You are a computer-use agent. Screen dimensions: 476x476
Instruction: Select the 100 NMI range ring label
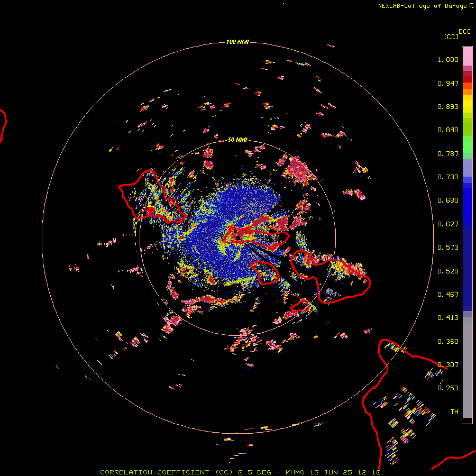click(x=237, y=42)
